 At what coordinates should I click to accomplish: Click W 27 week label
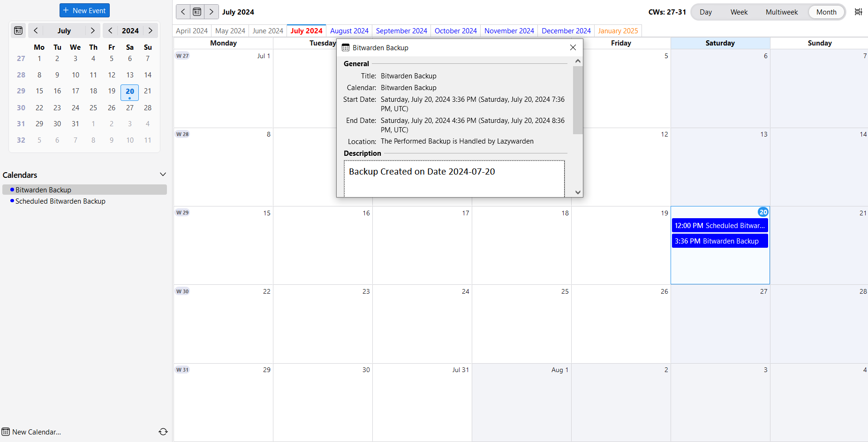182,56
